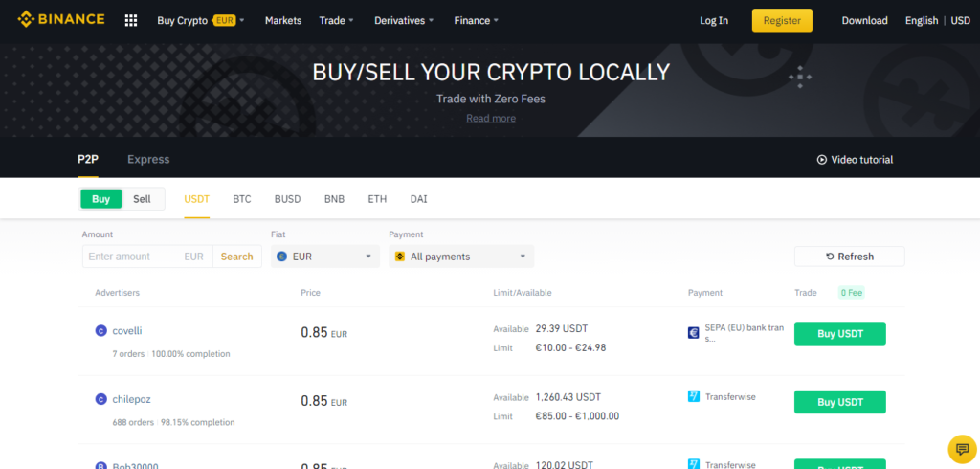Click the 0 Fee badge
The width and height of the screenshot is (980, 469).
tap(851, 293)
